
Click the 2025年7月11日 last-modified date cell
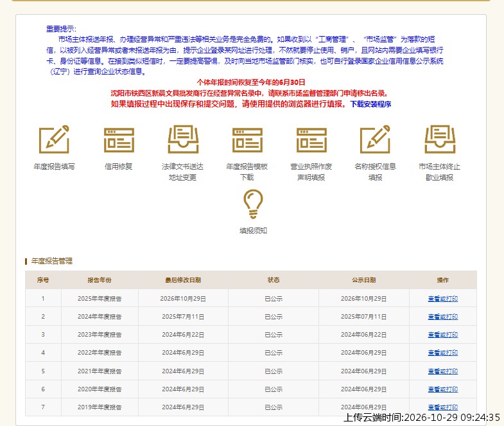(x=183, y=317)
